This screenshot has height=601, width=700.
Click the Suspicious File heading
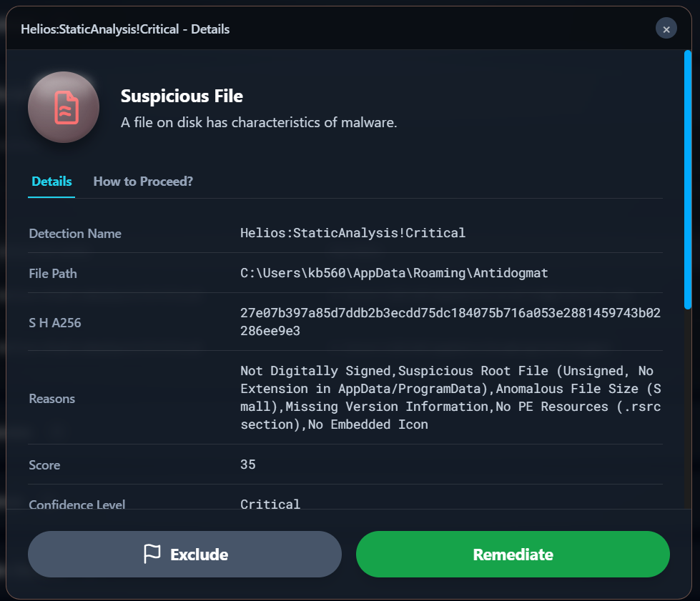[x=182, y=96]
